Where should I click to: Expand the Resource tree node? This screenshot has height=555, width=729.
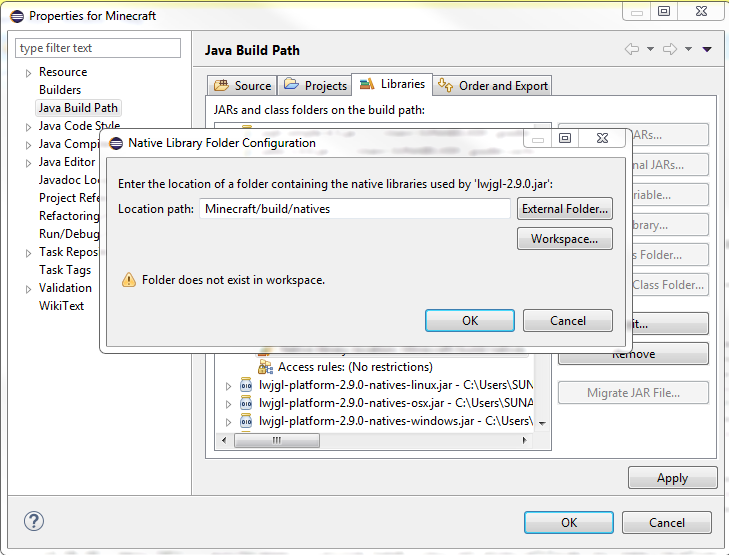coord(28,73)
